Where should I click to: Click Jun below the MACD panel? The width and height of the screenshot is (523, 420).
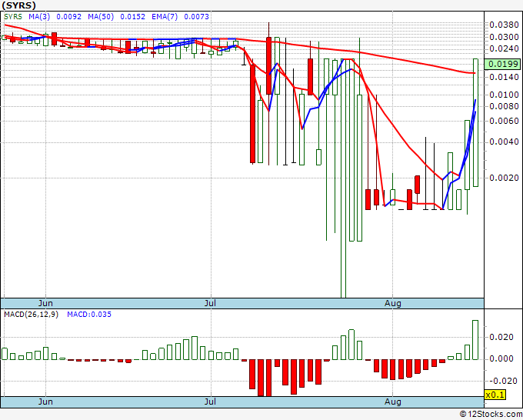click(x=45, y=402)
